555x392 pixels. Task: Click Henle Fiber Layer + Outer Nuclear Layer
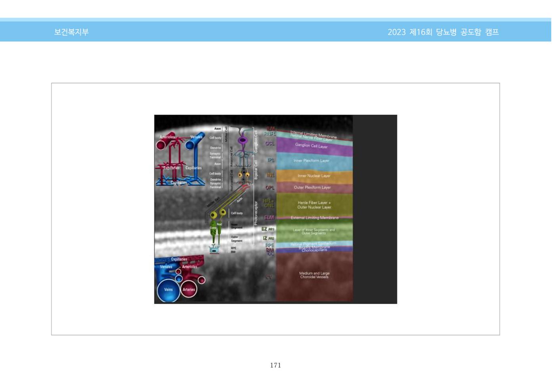314,205
